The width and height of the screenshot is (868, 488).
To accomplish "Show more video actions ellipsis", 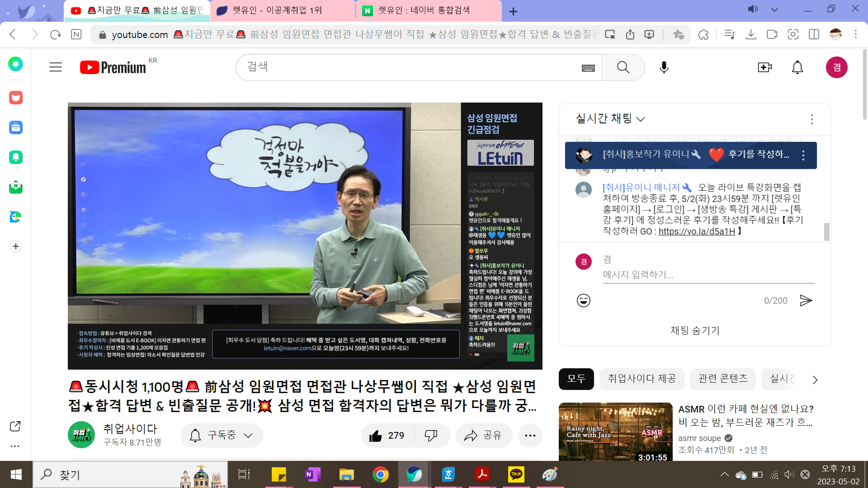I will coord(530,436).
